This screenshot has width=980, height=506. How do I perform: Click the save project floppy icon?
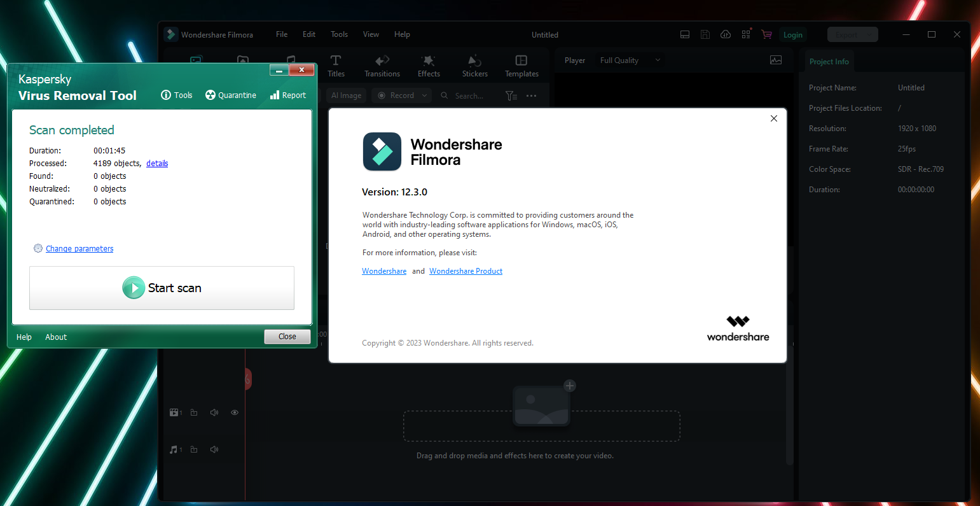click(x=705, y=34)
